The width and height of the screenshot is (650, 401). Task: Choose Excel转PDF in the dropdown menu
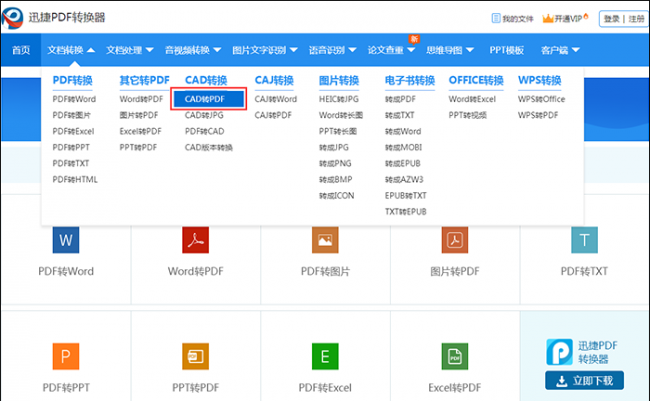click(x=141, y=131)
